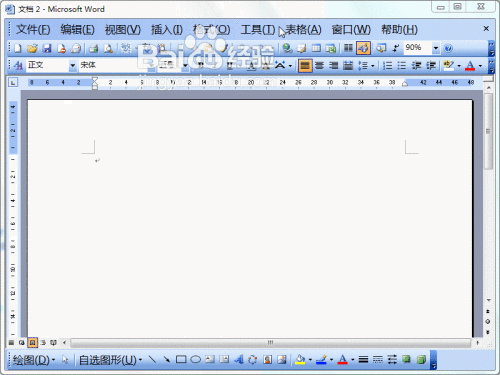Click the Permission icon on standard toolbar
Screen dimensions: 500x375
click(x=61, y=48)
